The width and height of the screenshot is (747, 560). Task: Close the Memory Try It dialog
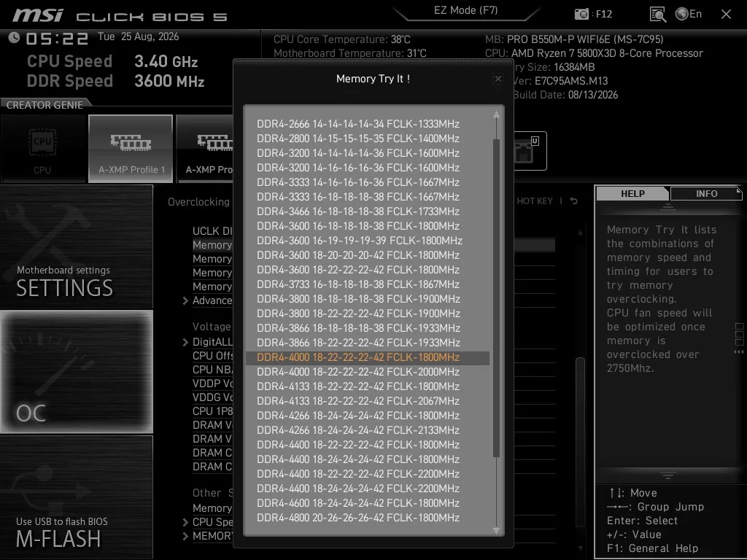(498, 79)
